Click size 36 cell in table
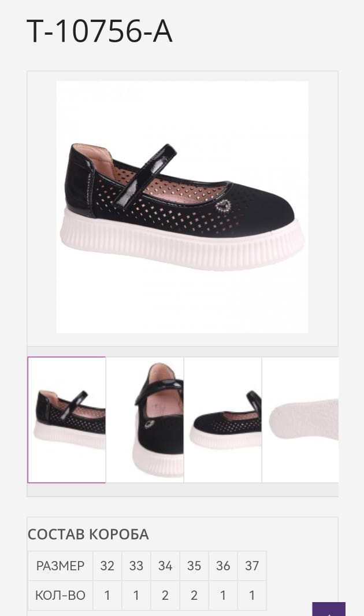 pos(223,566)
